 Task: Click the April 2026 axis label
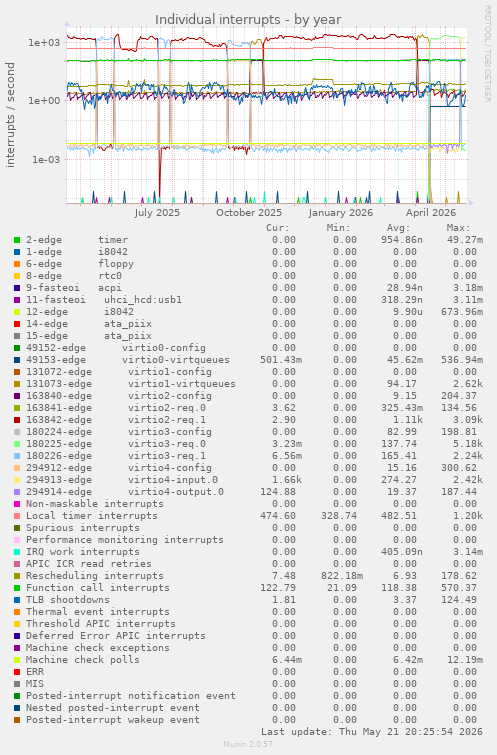[431, 213]
